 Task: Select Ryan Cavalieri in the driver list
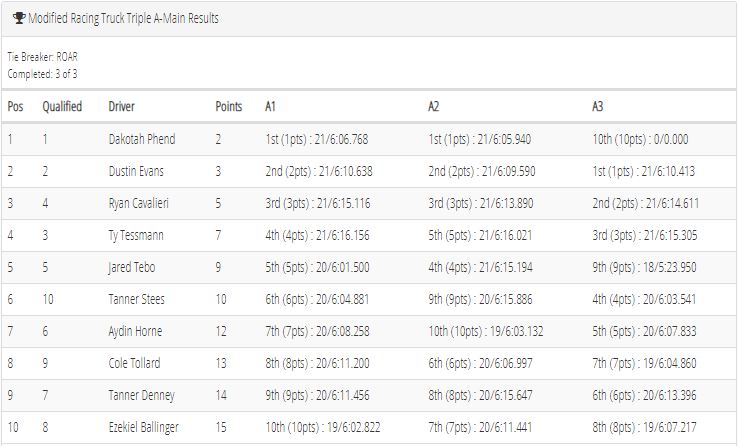(x=139, y=203)
